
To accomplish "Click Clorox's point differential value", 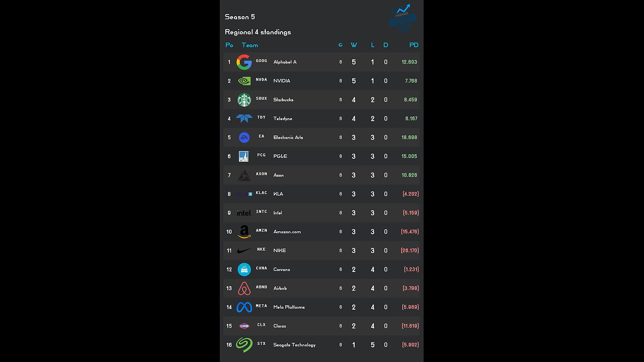I will tap(410, 326).
